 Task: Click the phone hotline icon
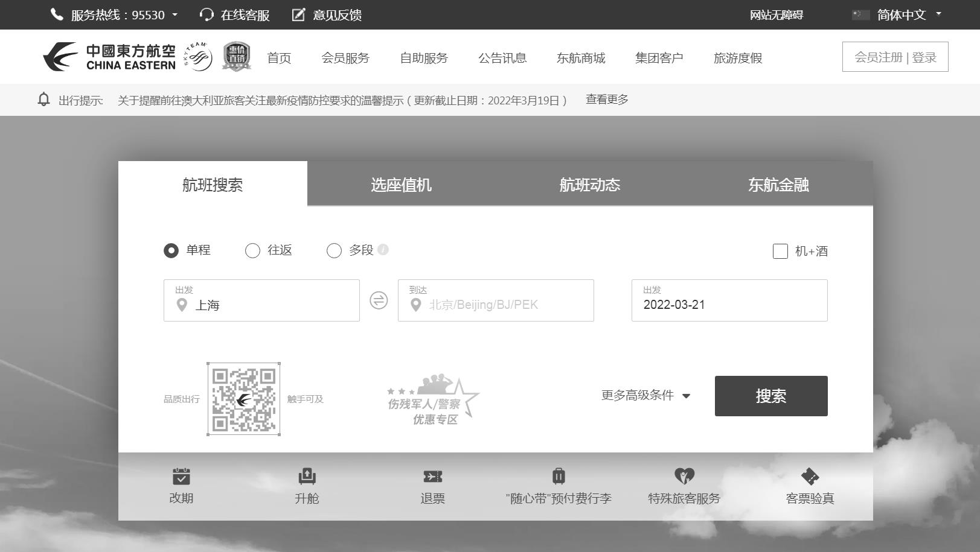point(57,14)
